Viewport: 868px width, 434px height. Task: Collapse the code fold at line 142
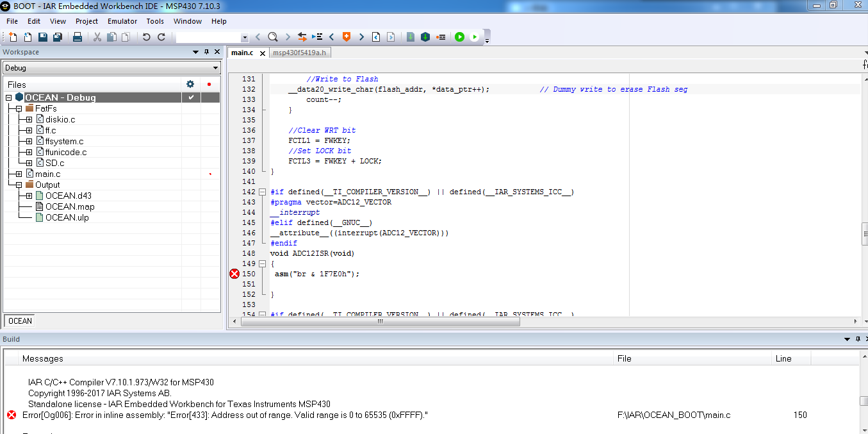tap(263, 192)
